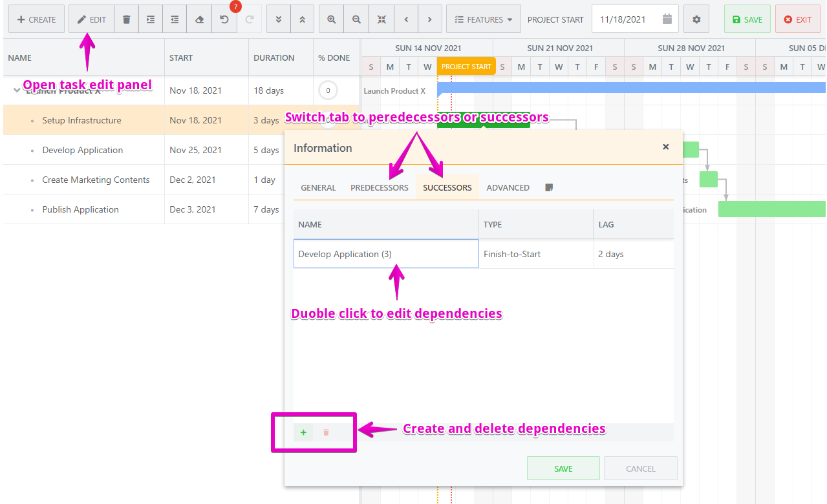Click the trash icon to delete a dependency
Image resolution: width=827 pixels, height=504 pixels.
[x=326, y=432]
